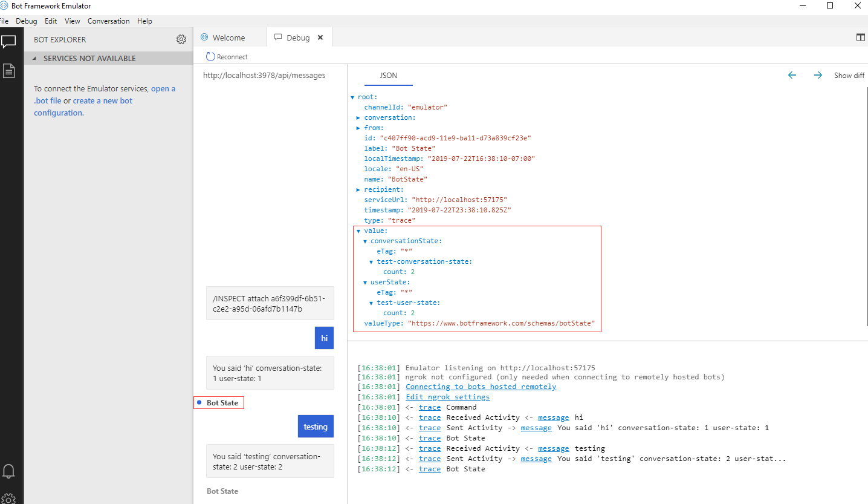This screenshot has width=868, height=504.
Task: Go to previous bot state with left arrow
Action: coord(792,75)
